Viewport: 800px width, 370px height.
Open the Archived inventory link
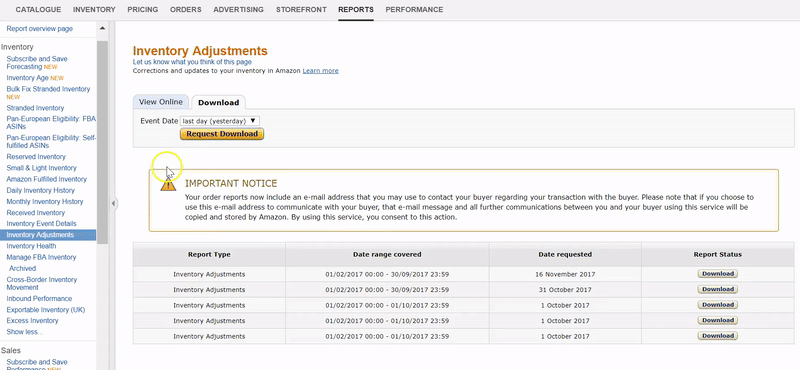point(22,268)
